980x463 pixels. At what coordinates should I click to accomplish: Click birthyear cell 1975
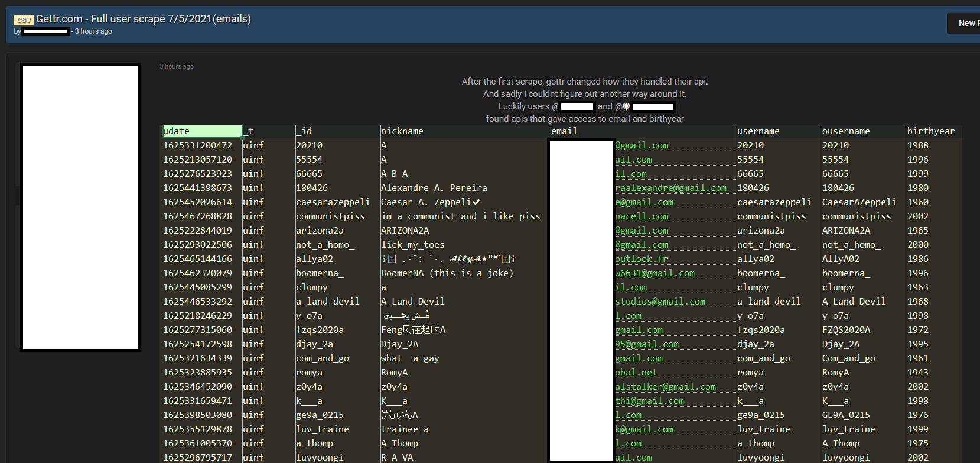click(918, 443)
